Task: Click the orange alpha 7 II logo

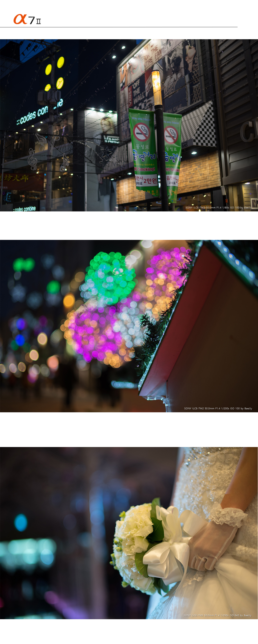Action: pos(27,19)
